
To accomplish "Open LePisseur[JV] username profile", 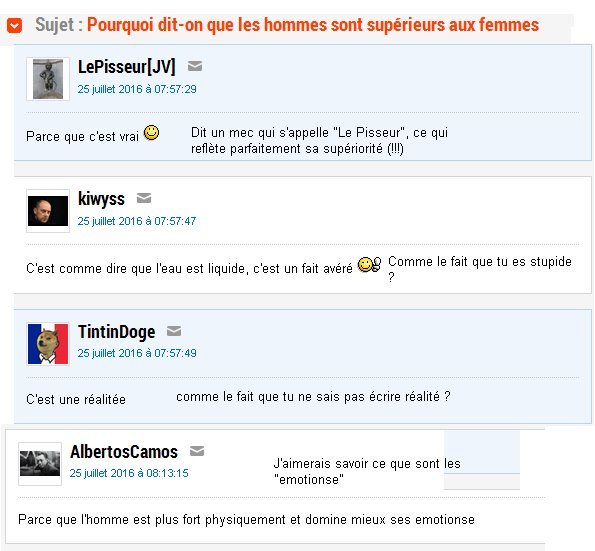I will pos(127,67).
